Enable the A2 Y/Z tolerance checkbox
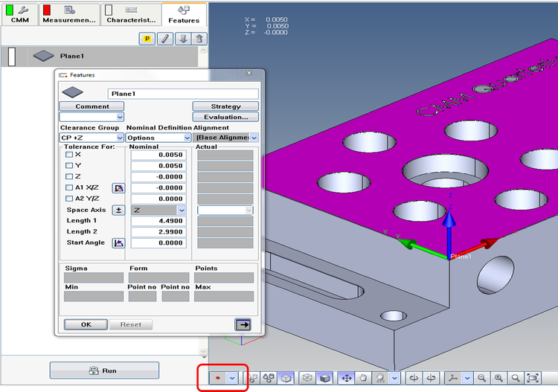The width and height of the screenshot is (558, 392). coord(69,199)
